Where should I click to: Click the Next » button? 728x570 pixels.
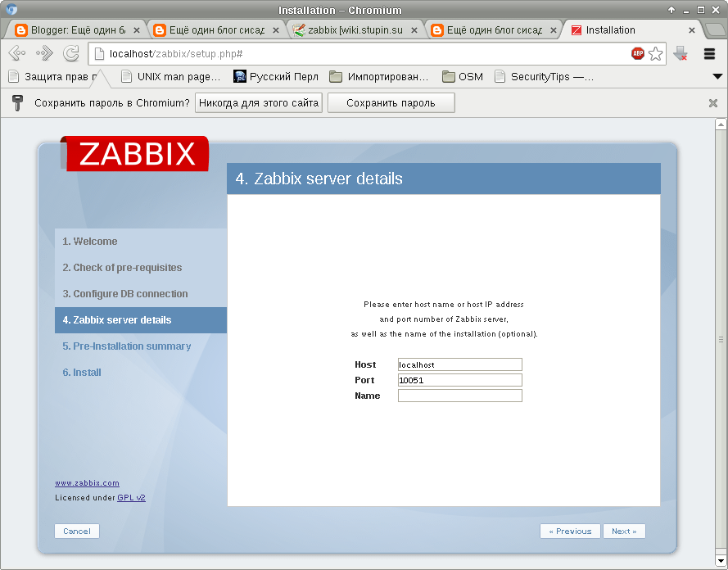[624, 531]
